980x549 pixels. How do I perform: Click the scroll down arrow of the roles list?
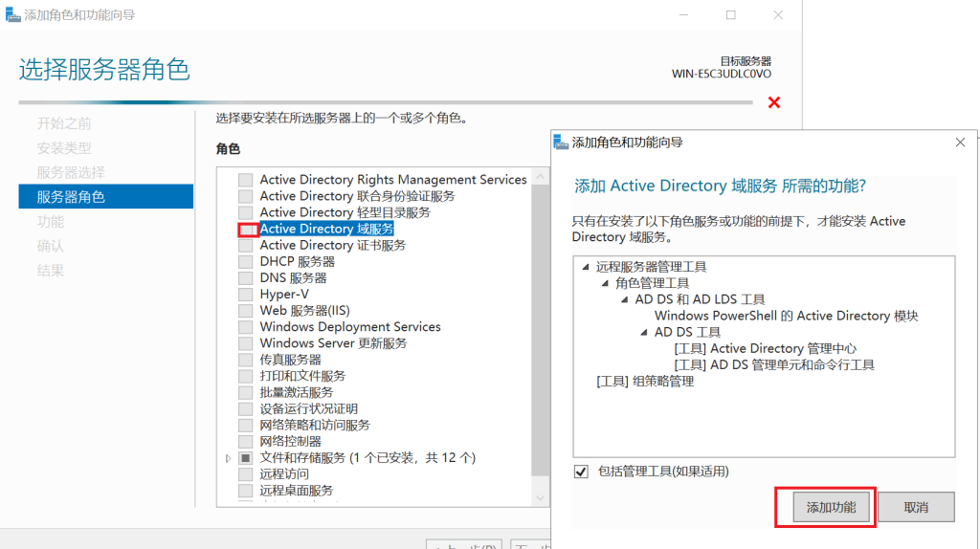coord(541,497)
